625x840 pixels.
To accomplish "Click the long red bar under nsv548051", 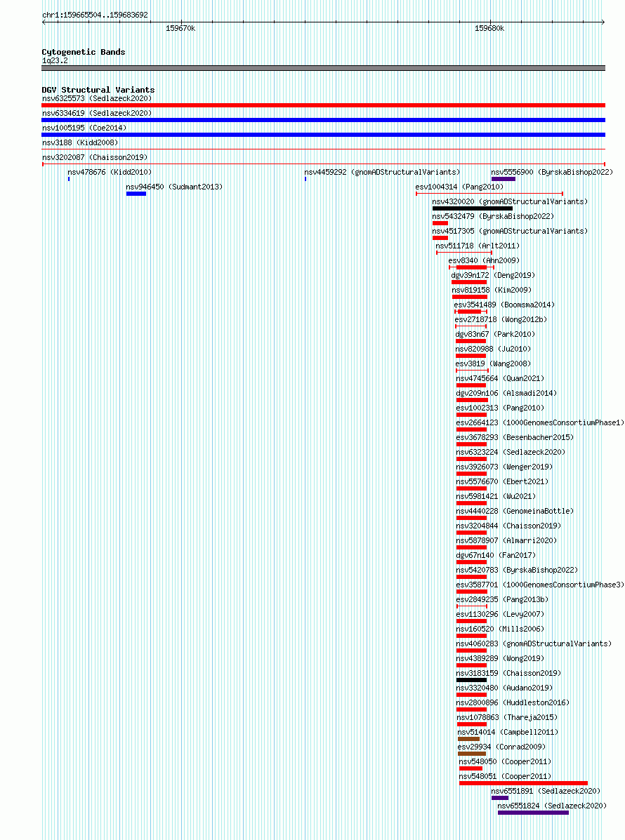I will click(524, 783).
